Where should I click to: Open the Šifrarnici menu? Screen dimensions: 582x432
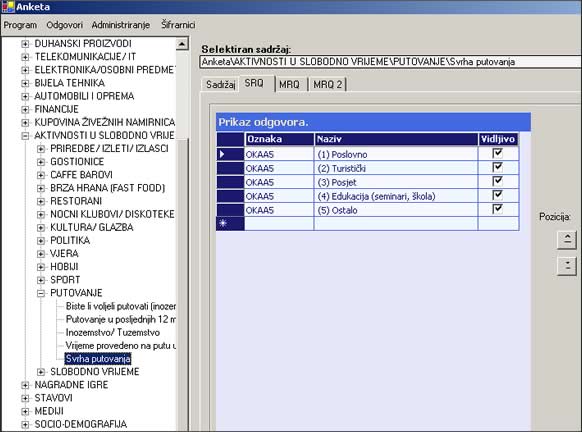coord(178,25)
